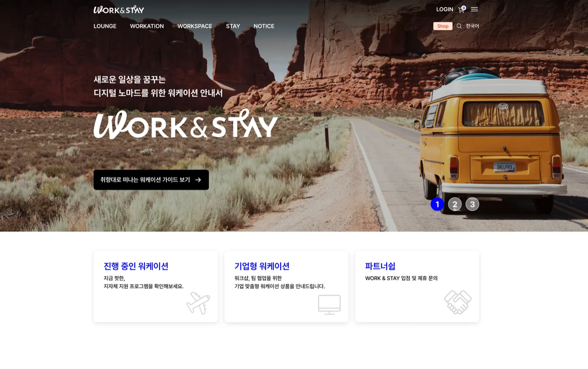Open the shopping cart icon

click(x=461, y=9)
